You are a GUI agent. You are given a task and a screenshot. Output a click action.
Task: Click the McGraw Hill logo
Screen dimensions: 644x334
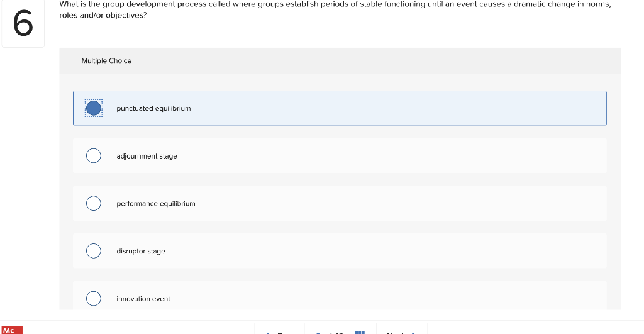click(12, 330)
